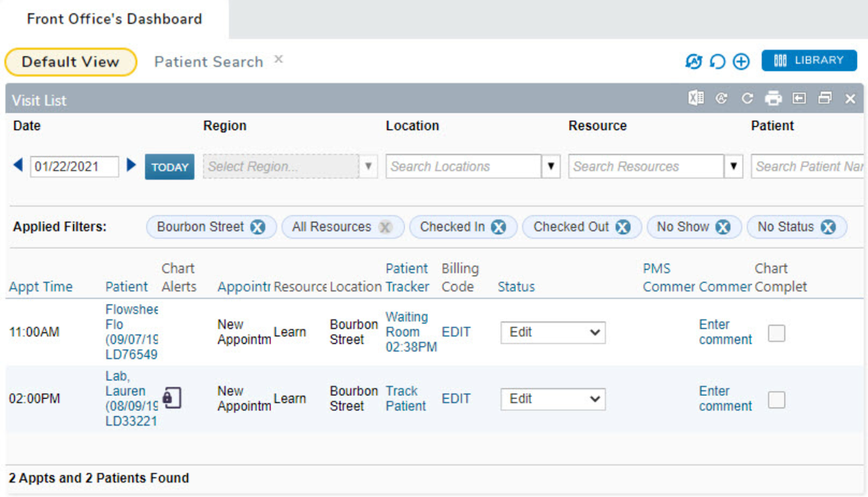Pop out the Visit List window
The width and height of the screenshot is (868, 497).
(x=825, y=98)
